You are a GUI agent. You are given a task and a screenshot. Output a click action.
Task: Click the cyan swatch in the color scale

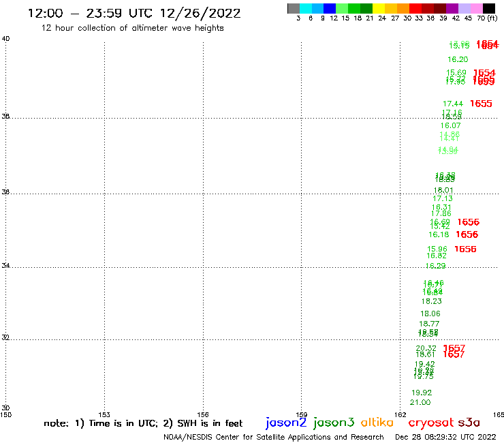(x=306, y=8)
